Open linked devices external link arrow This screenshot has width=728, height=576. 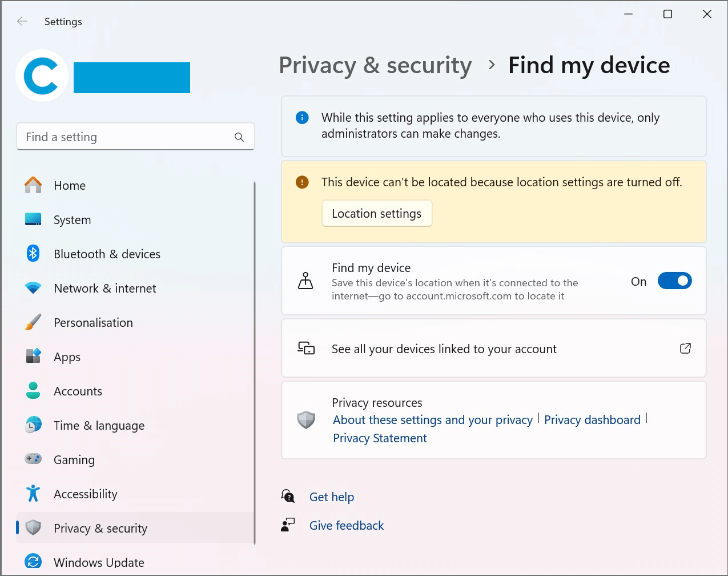click(x=685, y=349)
